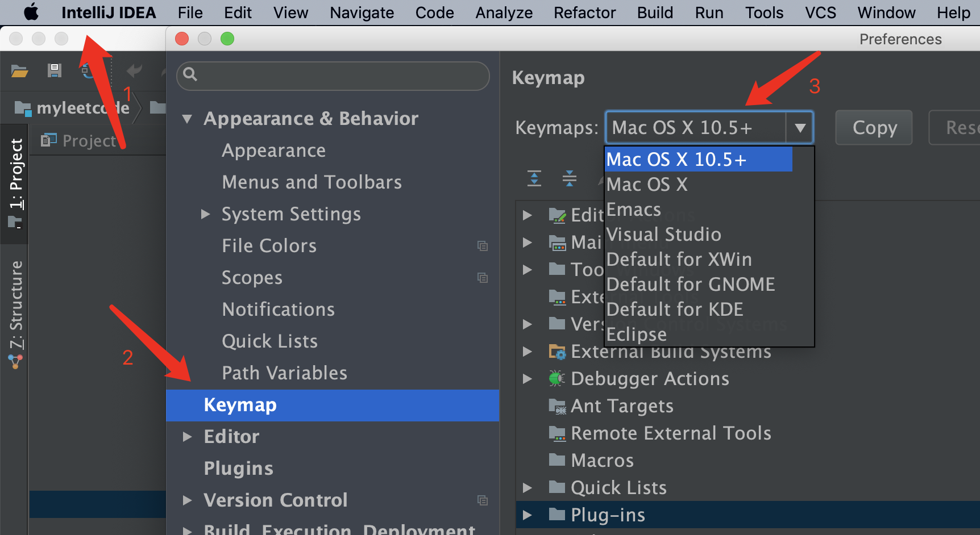Viewport: 980px width, 535px height.
Task: Expand the Editor Actions keymap node
Action: tap(528, 215)
